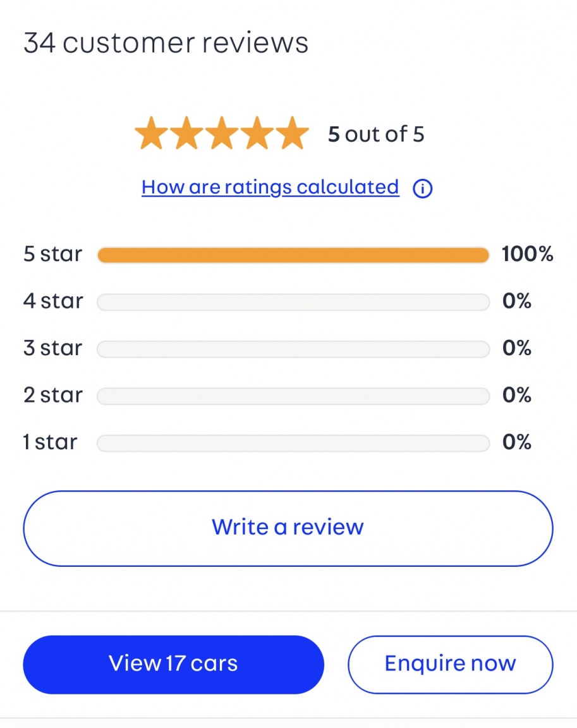Open the 'How are ratings calculated' link
Viewport: 577px width, 728px height.
tap(270, 187)
